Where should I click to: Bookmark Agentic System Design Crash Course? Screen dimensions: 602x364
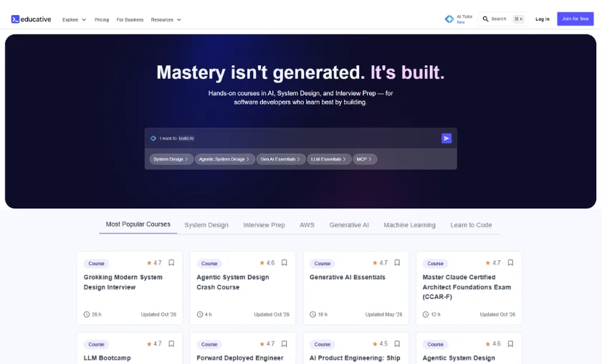[284, 263]
